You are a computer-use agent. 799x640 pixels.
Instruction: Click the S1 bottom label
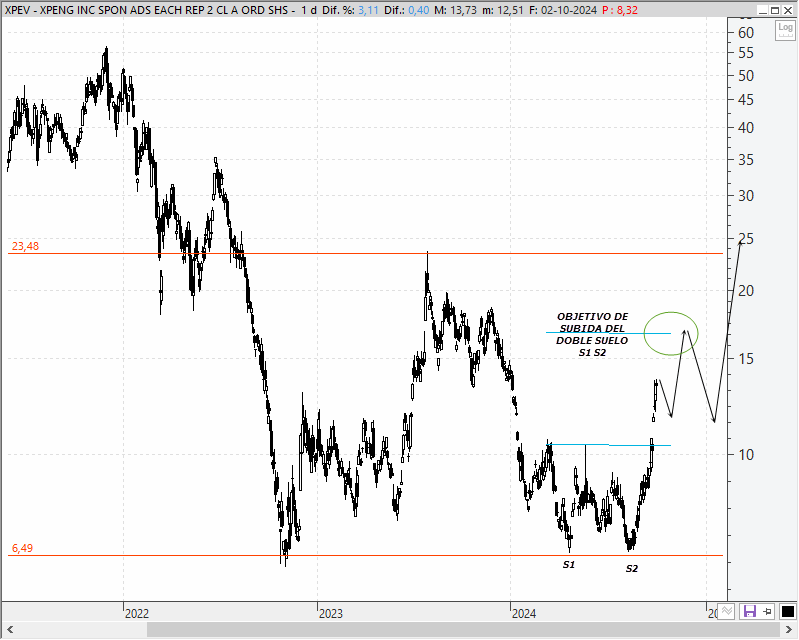569,565
